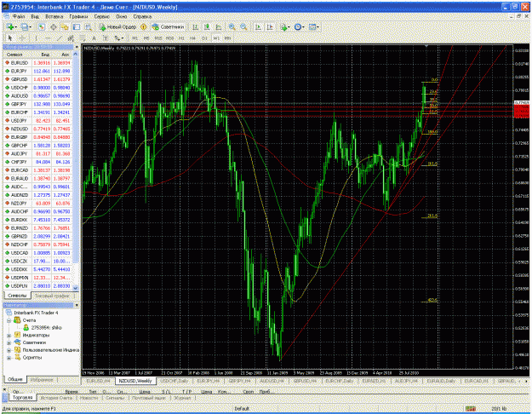Select the trendline drawing tool

[x=60, y=38]
